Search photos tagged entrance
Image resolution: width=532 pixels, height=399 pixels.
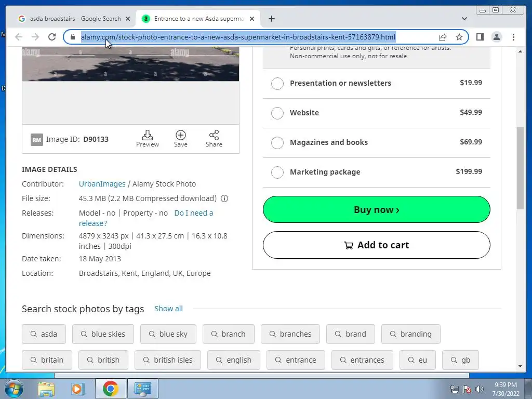coord(296,360)
